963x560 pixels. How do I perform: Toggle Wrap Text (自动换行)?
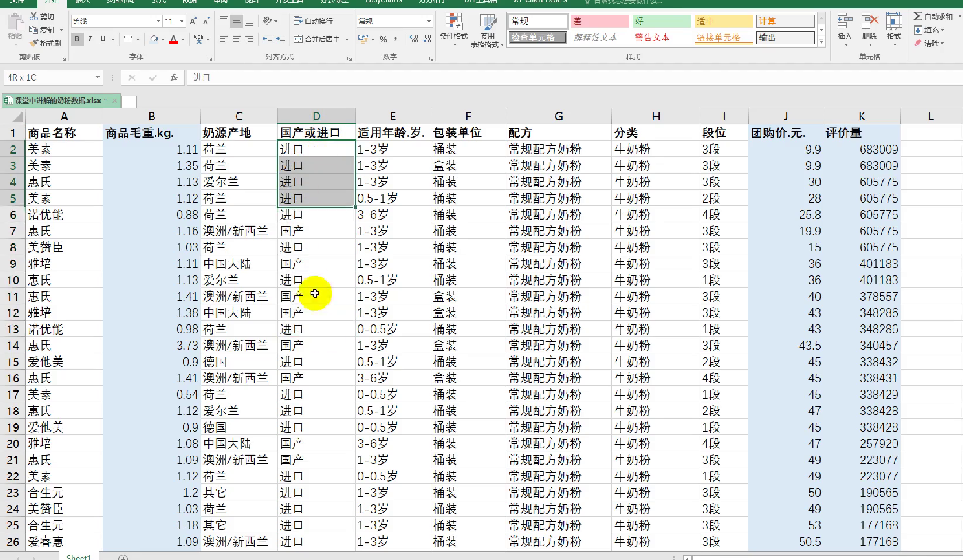[x=313, y=21]
